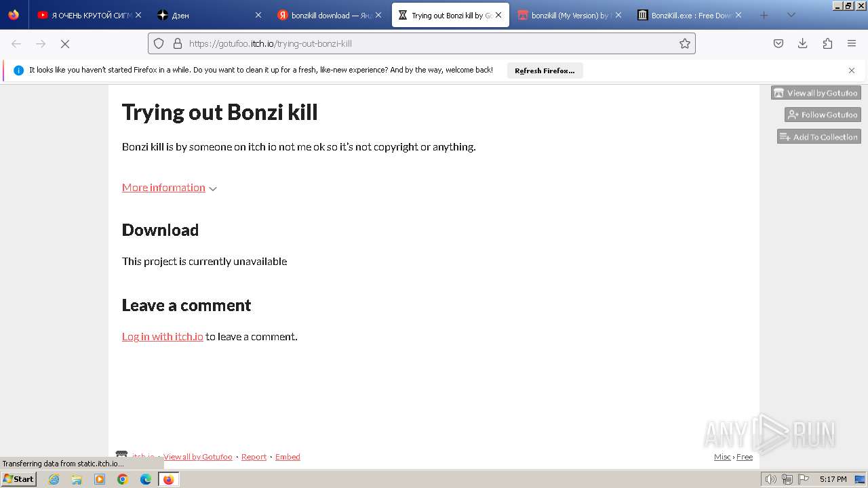The width and height of the screenshot is (868, 488).
Task: Launch Google Chrome from taskbar
Action: (x=123, y=479)
